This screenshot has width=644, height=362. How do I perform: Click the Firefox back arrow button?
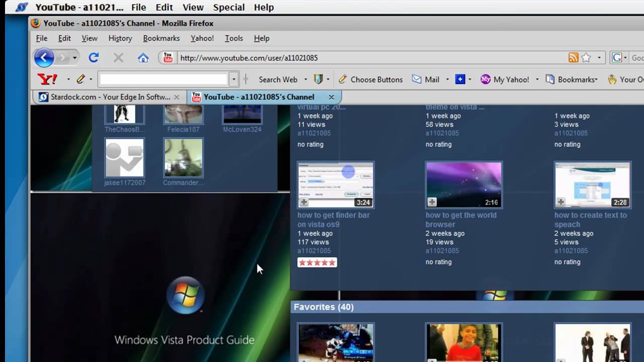[x=44, y=58]
